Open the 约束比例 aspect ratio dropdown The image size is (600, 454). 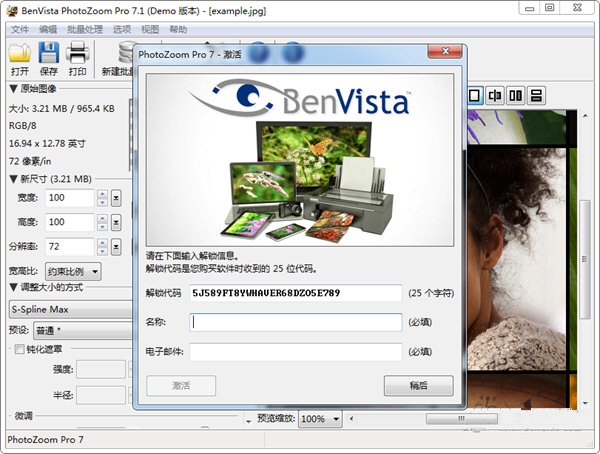[73, 272]
